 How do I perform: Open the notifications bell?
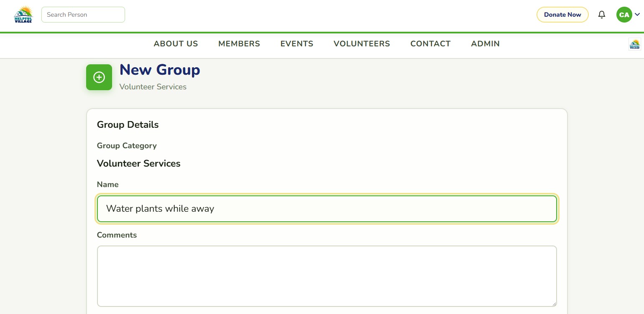click(x=602, y=15)
